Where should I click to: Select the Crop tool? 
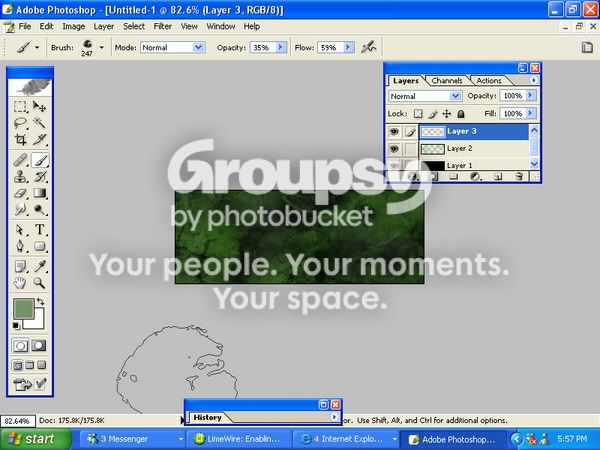click(20, 139)
